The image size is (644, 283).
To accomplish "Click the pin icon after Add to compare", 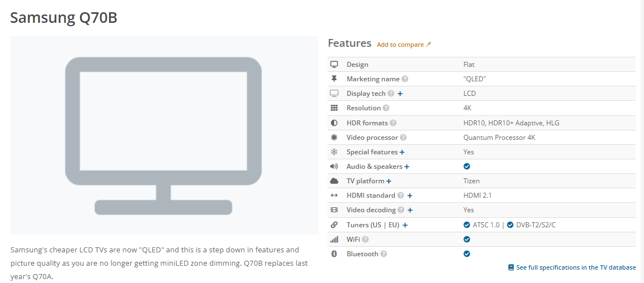I will point(428,45).
